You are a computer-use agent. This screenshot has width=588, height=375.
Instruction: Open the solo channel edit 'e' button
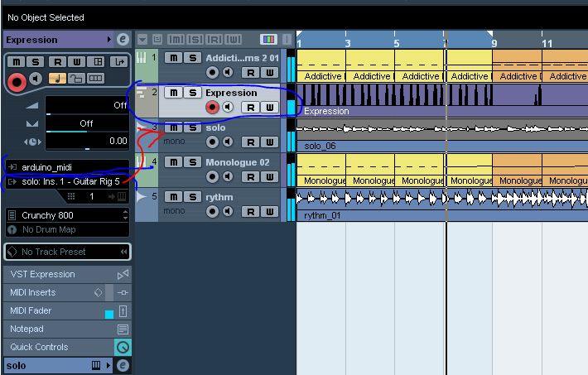pyautogui.click(x=123, y=365)
